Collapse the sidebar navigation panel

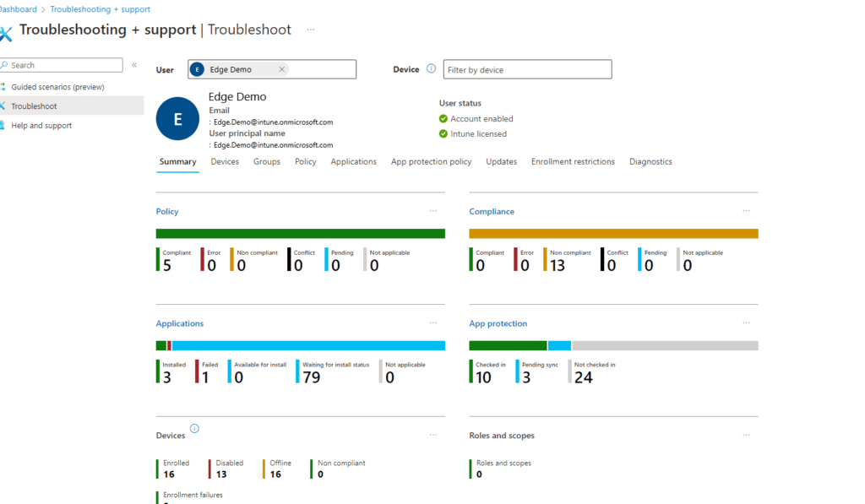coord(134,65)
